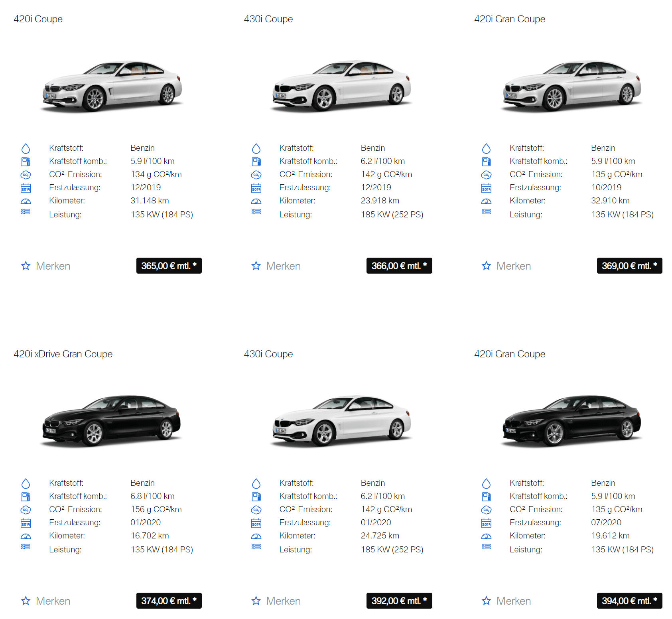Click the CO2 cloud icon in the 366,00 € card

[256, 175]
